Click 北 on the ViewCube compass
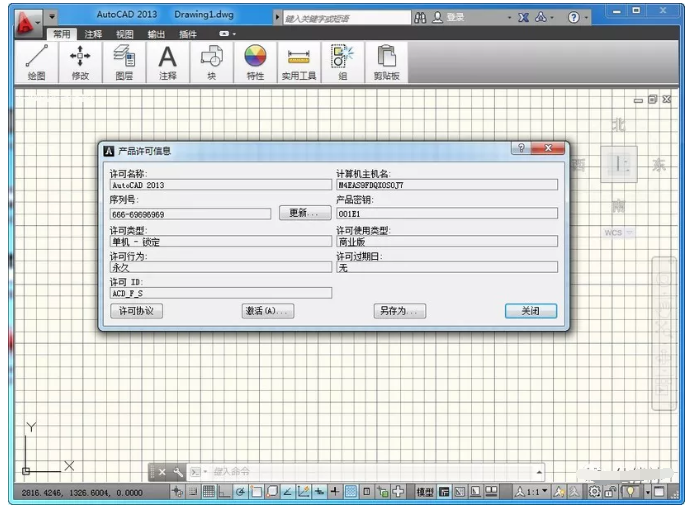 tap(618, 125)
